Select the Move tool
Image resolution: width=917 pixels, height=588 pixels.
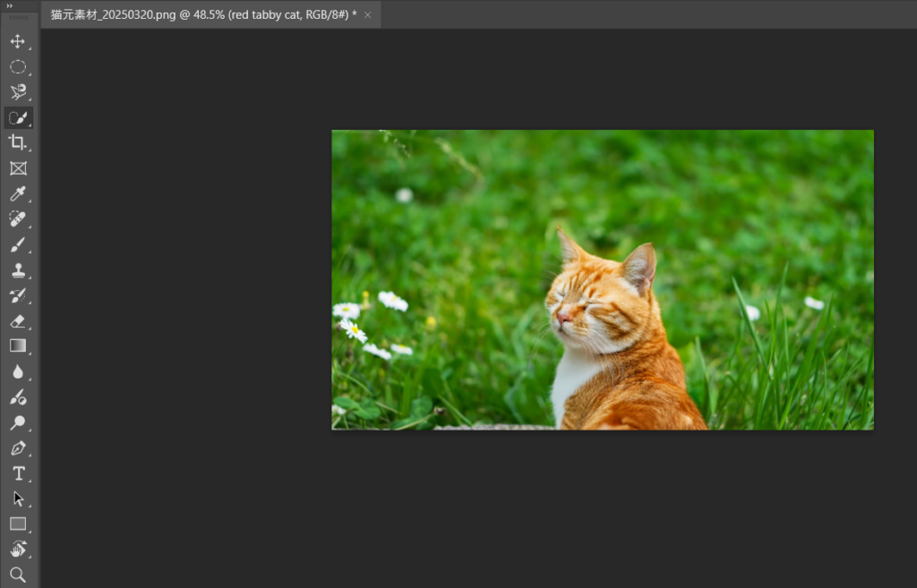(18, 42)
